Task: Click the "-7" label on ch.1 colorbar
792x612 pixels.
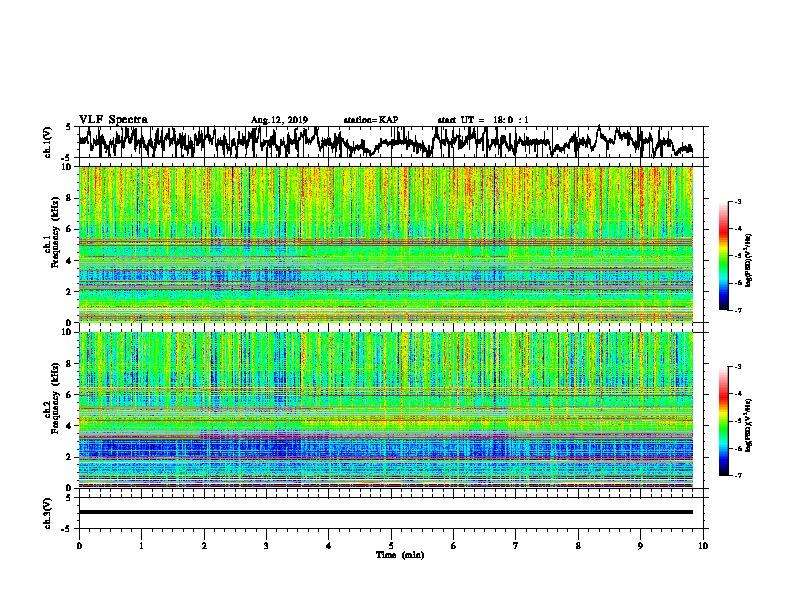Action: coord(737,310)
